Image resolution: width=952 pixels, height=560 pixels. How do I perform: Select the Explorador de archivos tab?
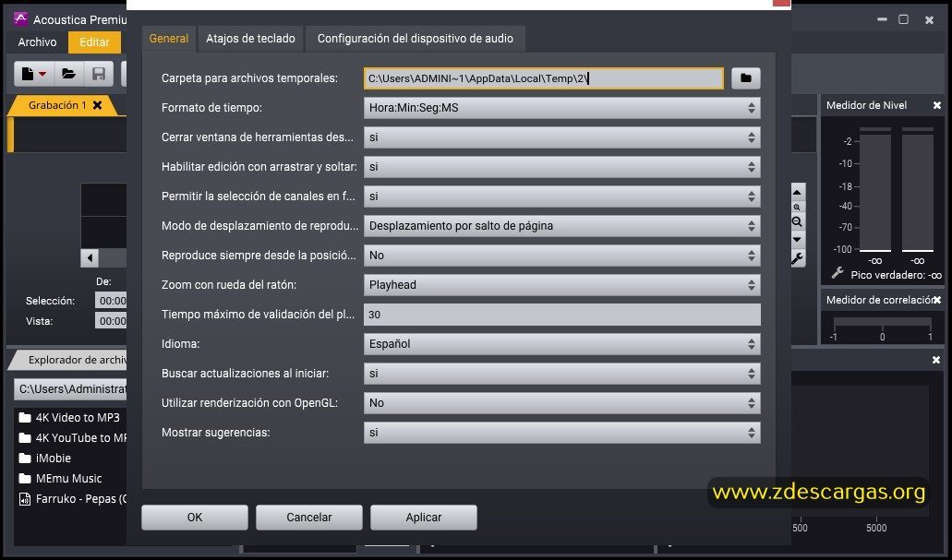pyautogui.click(x=73, y=360)
